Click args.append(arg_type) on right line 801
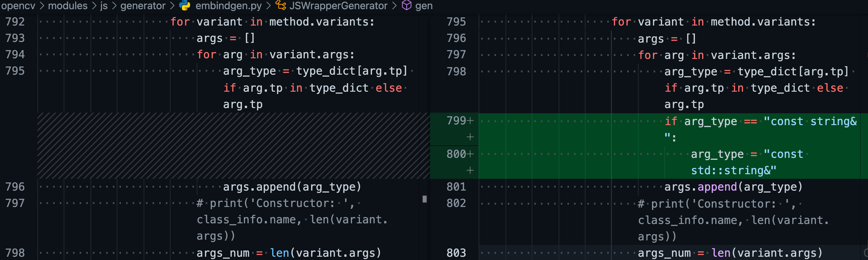 (733, 187)
